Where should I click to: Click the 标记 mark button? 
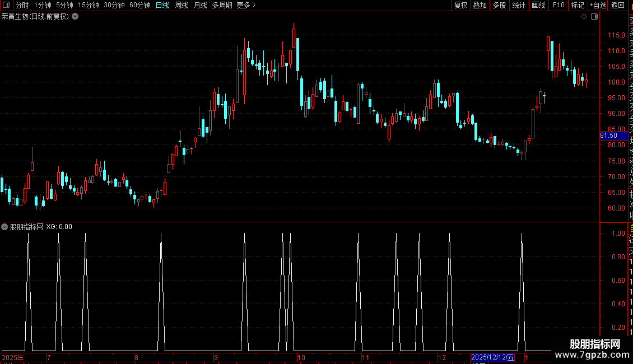pyautogui.click(x=578, y=5)
